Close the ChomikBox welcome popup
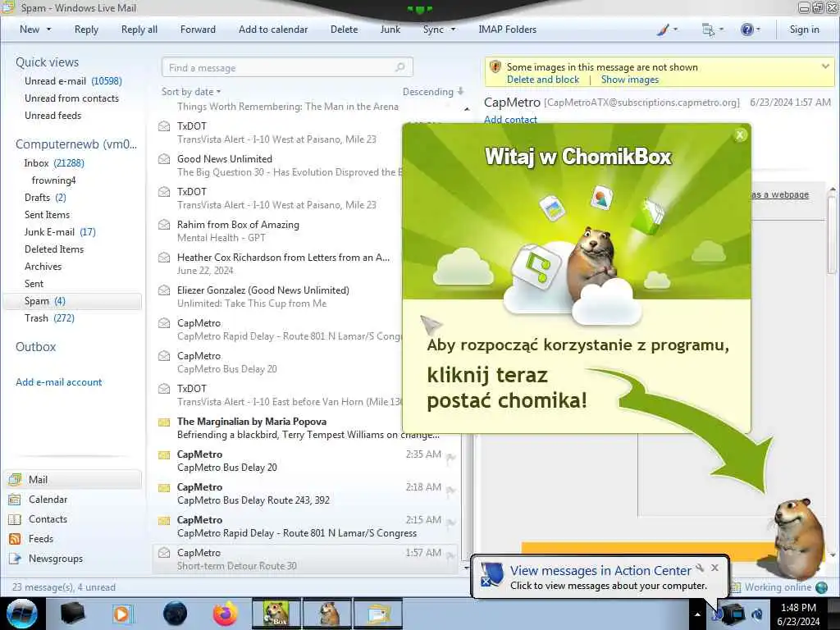Image resolution: width=840 pixels, height=630 pixels. point(740,135)
